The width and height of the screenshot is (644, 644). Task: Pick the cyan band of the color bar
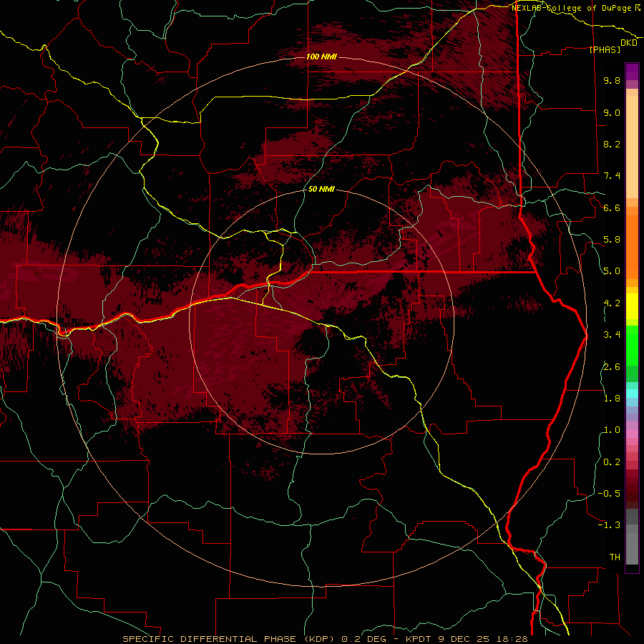tap(632, 393)
